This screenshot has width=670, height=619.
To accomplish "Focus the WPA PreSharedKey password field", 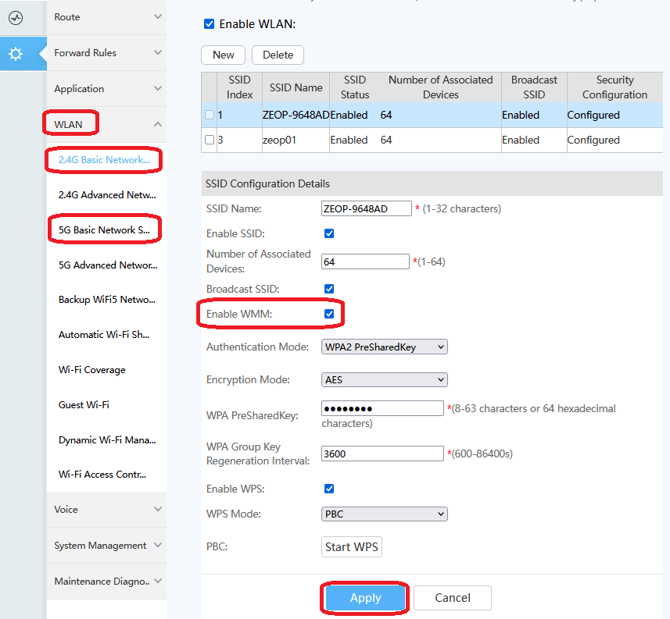I will tap(382, 408).
